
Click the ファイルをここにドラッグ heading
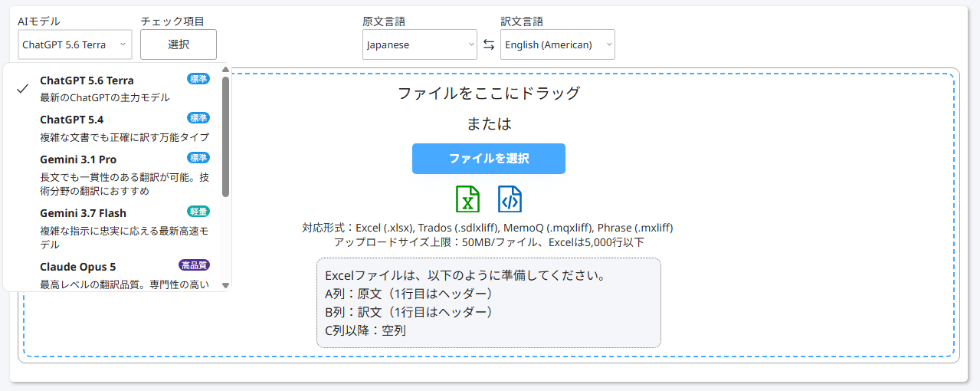489,94
